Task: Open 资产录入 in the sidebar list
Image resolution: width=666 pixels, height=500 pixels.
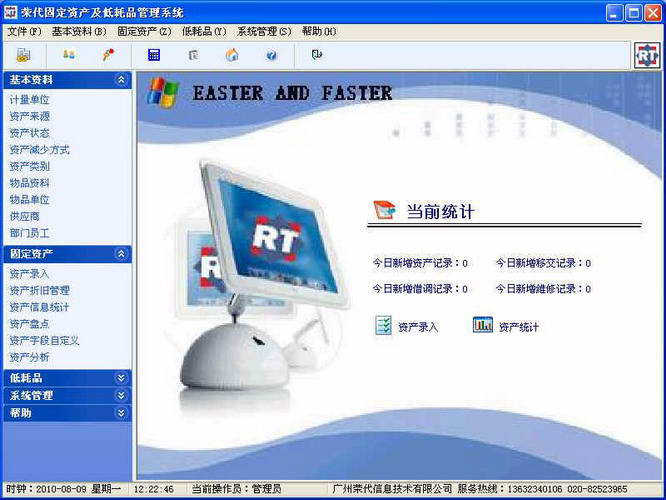Action: [30, 274]
